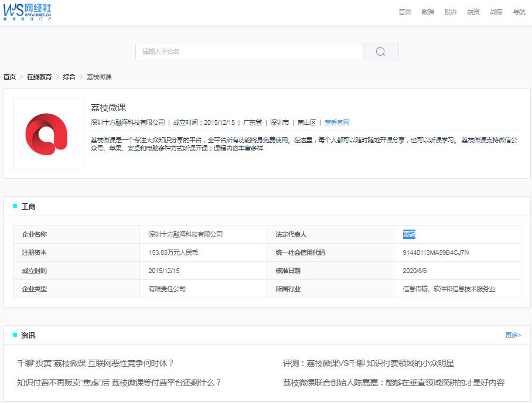Click the search magnifier icon

[380, 52]
